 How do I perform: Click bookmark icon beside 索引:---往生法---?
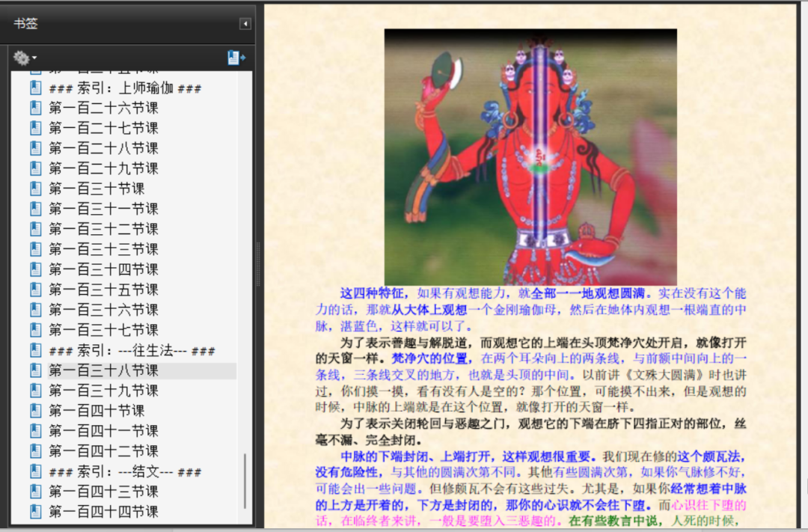[36, 350]
